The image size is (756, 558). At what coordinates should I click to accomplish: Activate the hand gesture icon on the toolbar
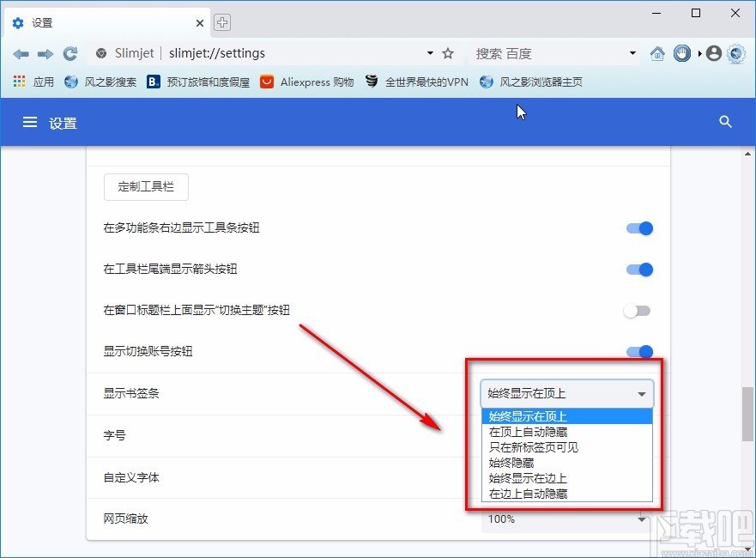point(682,53)
